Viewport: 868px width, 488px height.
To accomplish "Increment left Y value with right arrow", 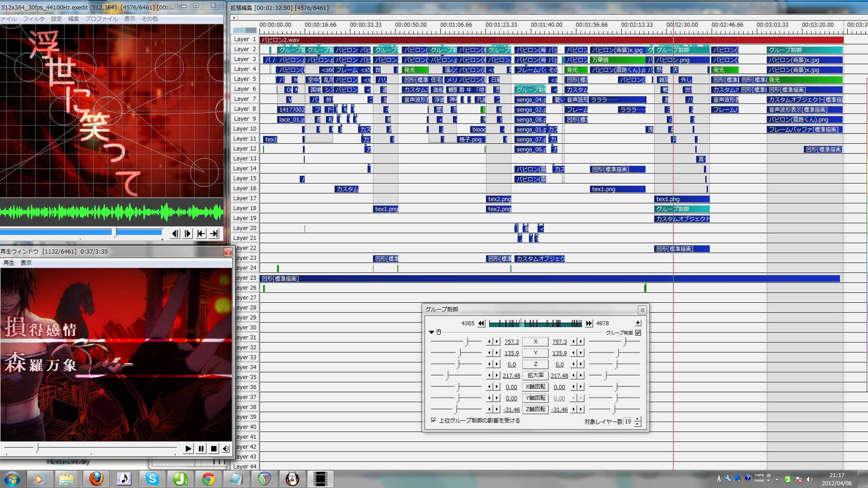I will pos(496,353).
